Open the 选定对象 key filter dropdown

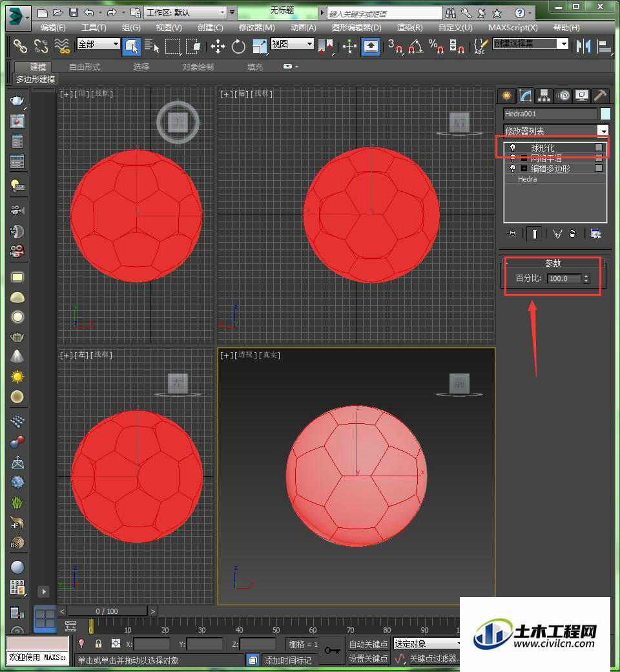[x=426, y=644]
